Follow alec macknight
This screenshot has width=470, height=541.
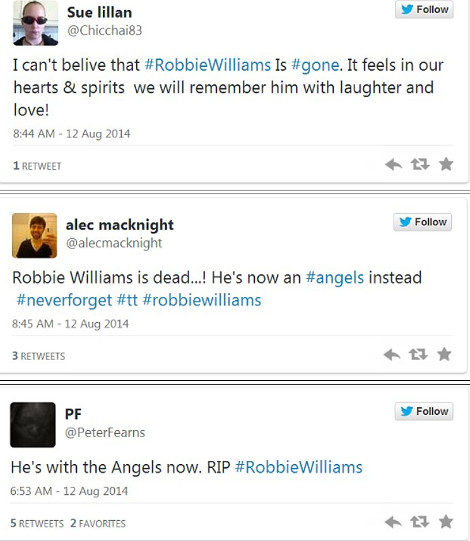[x=422, y=222]
